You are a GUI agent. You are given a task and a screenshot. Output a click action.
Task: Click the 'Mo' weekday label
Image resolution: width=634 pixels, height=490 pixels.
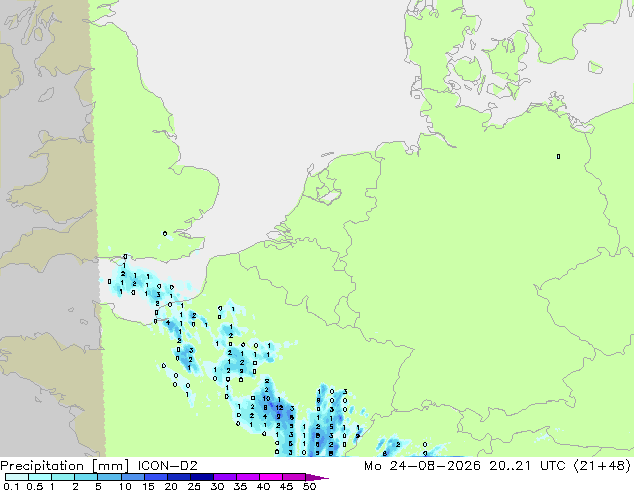click(x=372, y=466)
